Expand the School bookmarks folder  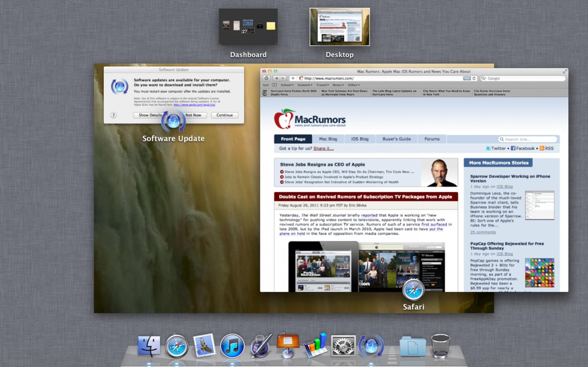[287, 85]
